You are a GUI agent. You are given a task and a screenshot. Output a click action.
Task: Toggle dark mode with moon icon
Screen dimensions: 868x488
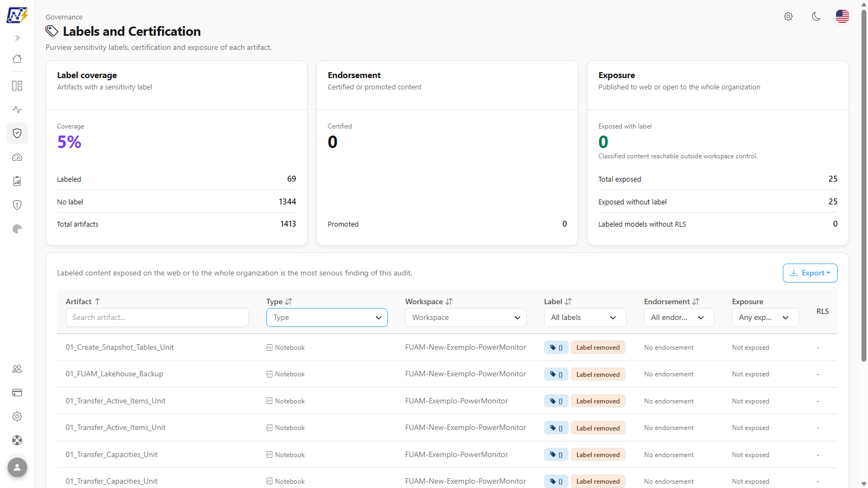point(816,16)
